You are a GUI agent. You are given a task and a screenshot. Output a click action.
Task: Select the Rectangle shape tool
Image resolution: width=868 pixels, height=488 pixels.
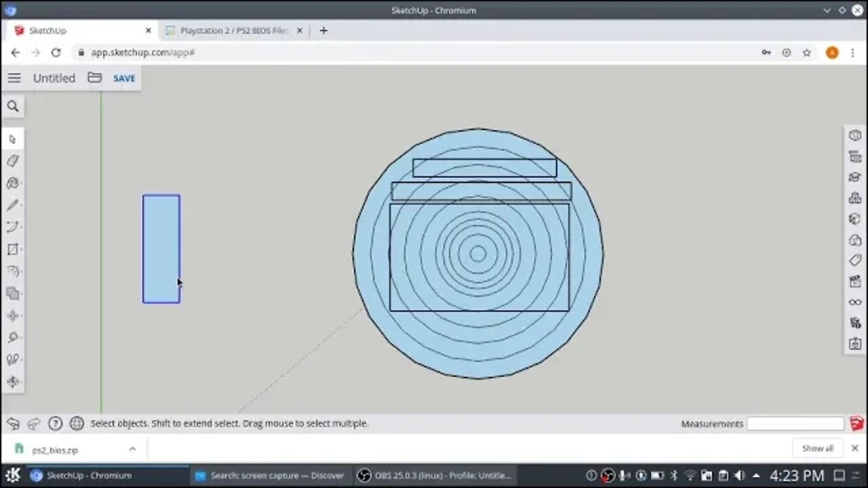[x=12, y=249]
